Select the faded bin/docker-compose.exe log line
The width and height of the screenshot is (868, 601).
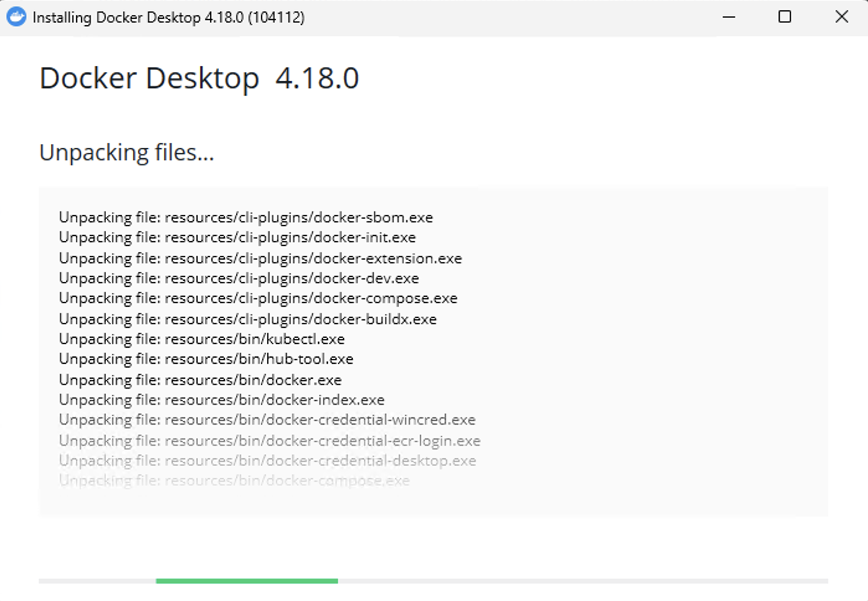pos(234,481)
